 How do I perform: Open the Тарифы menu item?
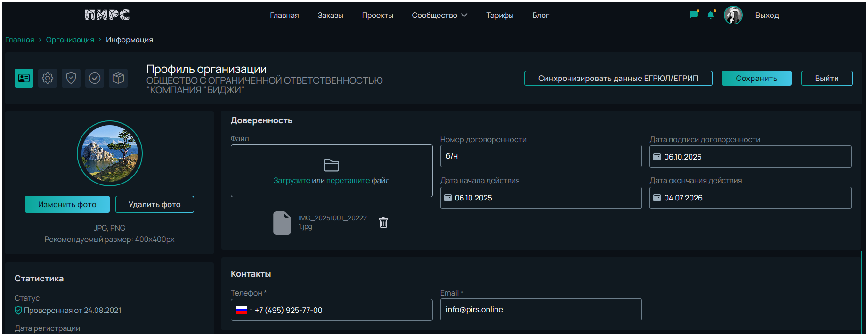tap(500, 16)
